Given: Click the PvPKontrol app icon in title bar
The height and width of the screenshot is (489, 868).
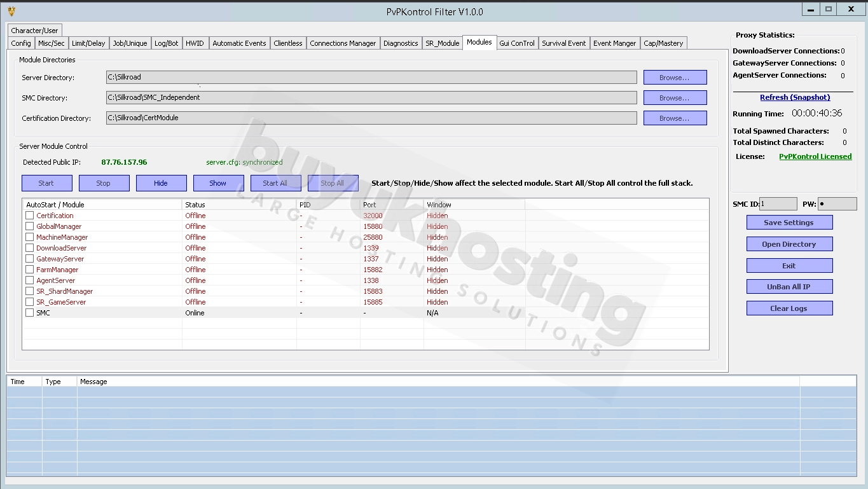Looking at the screenshot, I should click(11, 11).
